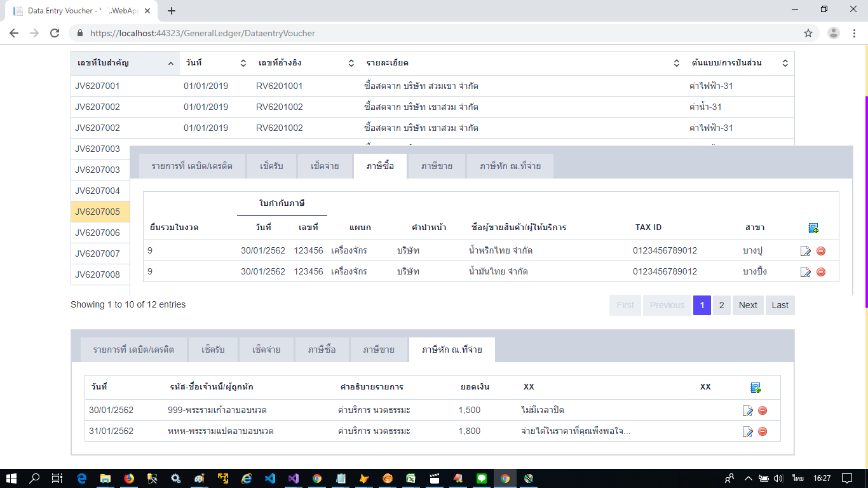Viewport: 868px width, 488px height.
Task: Click the Next pagination button
Action: coord(748,305)
